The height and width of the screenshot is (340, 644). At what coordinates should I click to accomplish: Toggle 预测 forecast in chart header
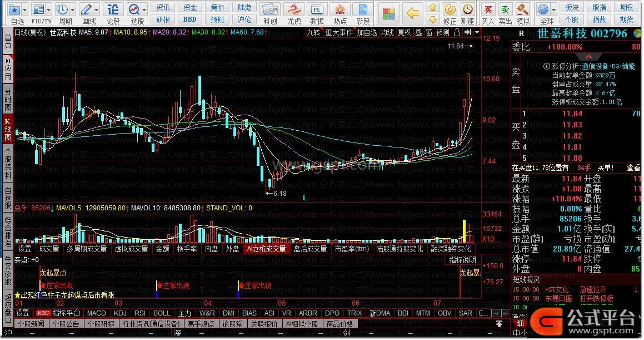[443, 32]
